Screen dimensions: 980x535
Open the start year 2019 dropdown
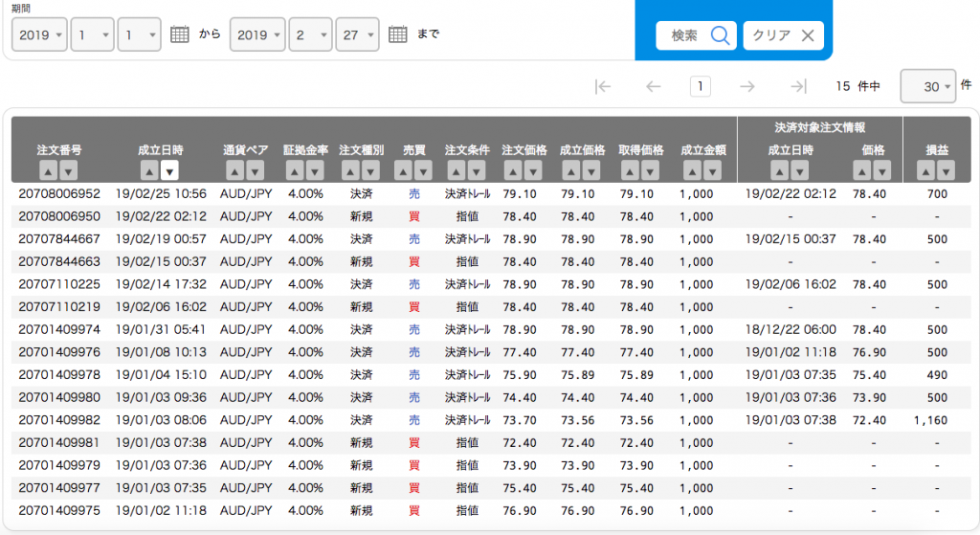[x=39, y=34]
